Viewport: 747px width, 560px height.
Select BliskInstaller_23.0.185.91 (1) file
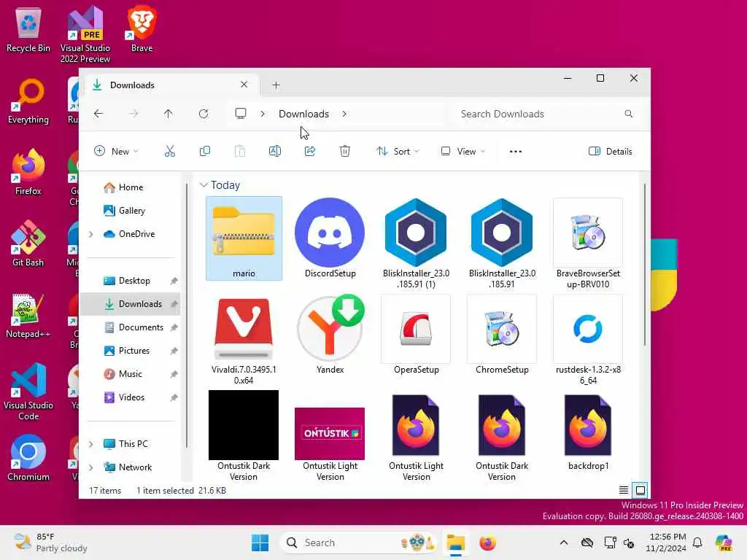click(416, 244)
